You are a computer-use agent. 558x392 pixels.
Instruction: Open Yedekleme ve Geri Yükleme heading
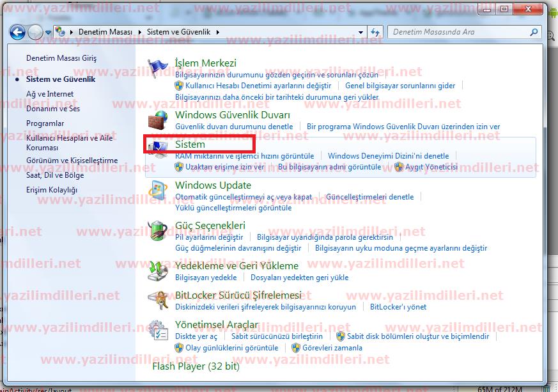coord(236,266)
